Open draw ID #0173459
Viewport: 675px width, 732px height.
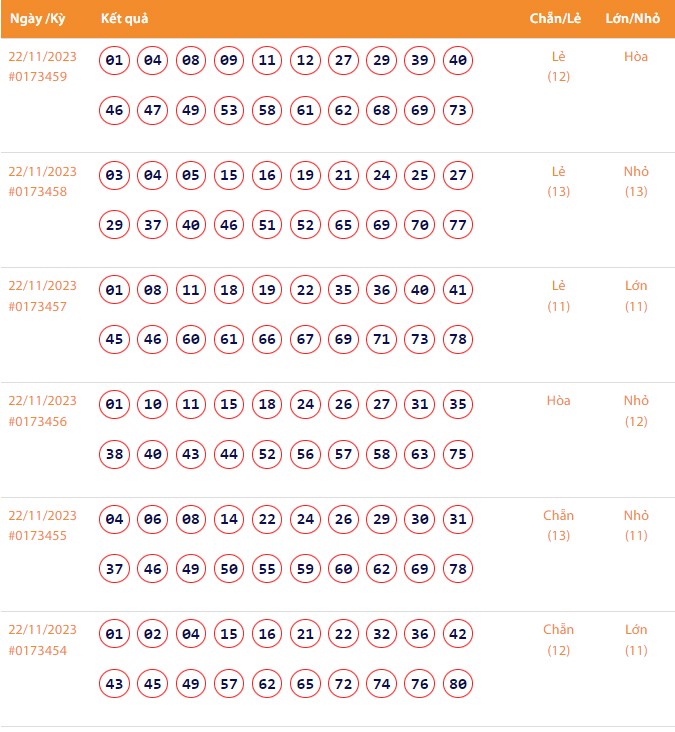[x=38, y=76]
